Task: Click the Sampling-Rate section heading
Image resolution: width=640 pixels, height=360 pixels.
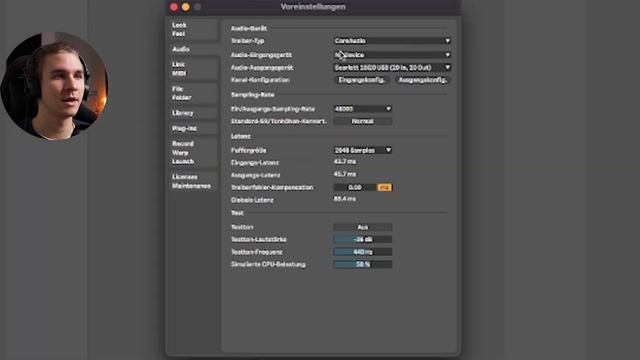Action: click(252, 95)
